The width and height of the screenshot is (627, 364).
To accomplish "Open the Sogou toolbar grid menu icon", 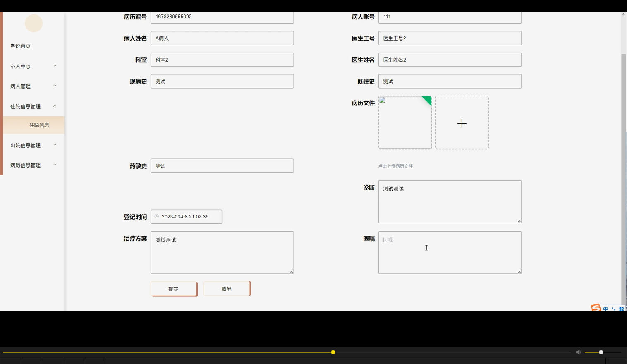I will point(622,309).
